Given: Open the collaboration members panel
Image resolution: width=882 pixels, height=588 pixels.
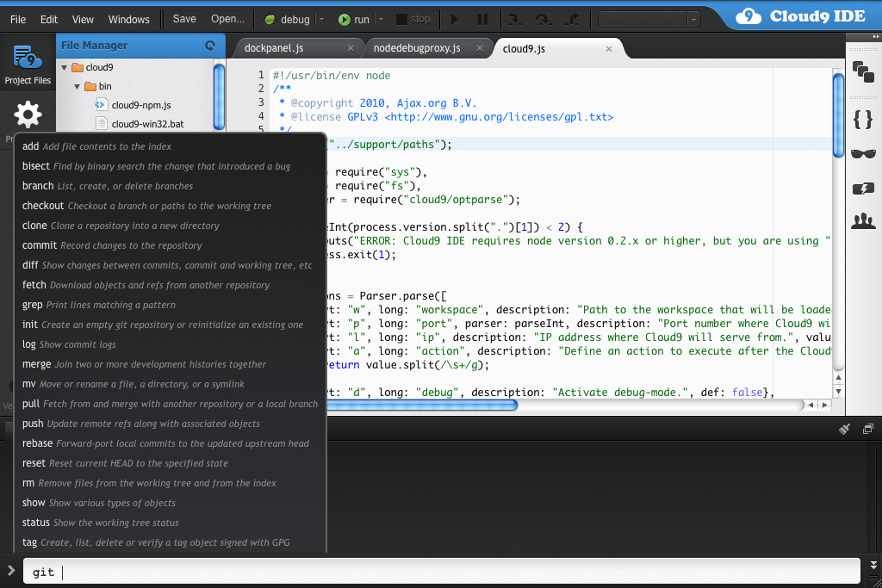Looking at the screenshot, I should tap(863, 221).
